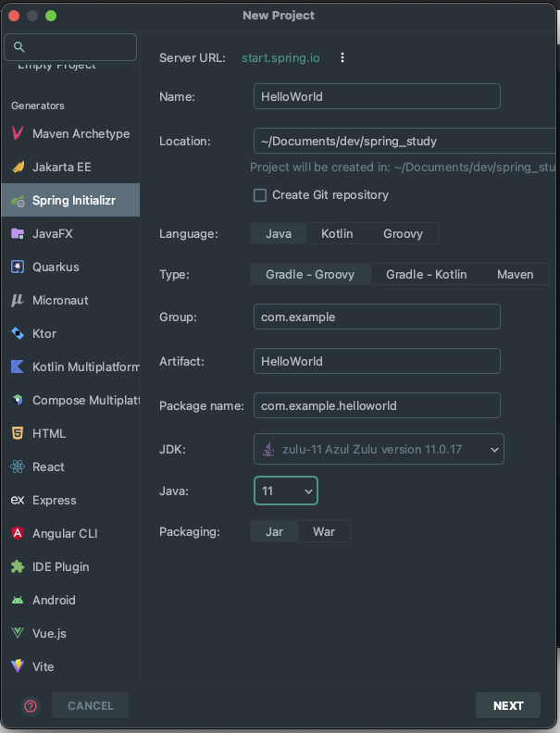
Task: Click the JavaFX folder icon
Action: coord(18,234)
